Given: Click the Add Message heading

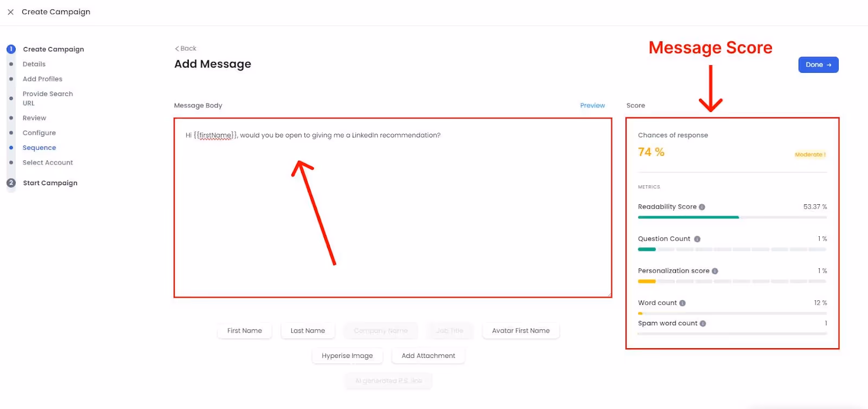Looking at the screenshot, I should [213, 64].
